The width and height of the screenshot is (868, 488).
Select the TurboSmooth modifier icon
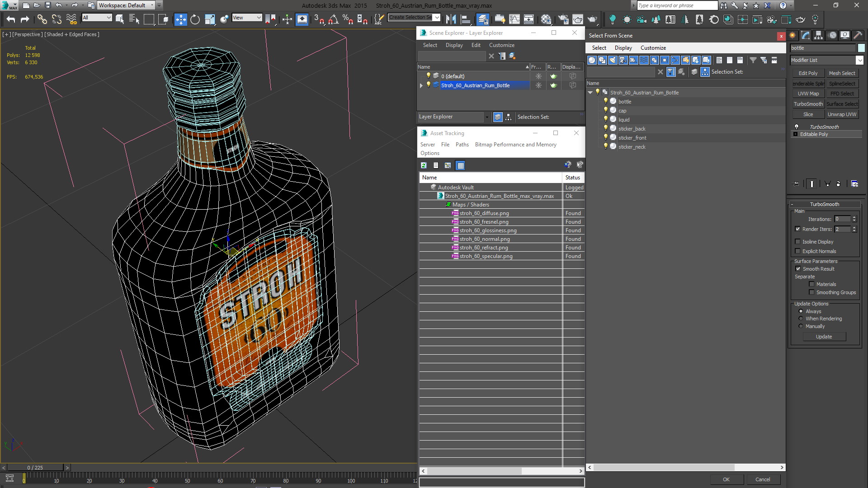[796, 127]
